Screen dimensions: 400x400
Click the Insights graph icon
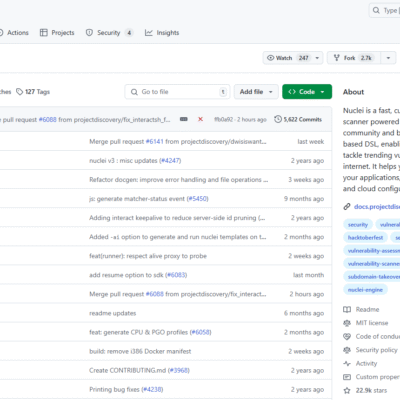[x=149, y=33]
